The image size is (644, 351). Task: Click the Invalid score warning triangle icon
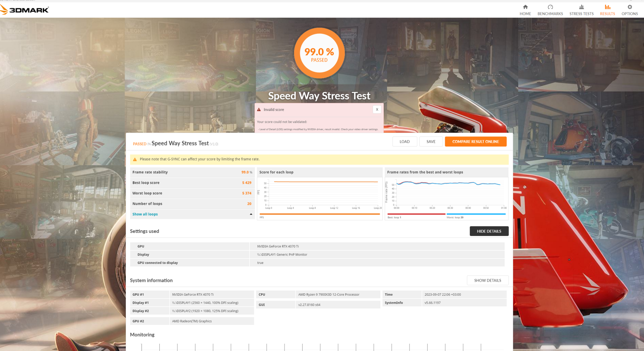259,110
